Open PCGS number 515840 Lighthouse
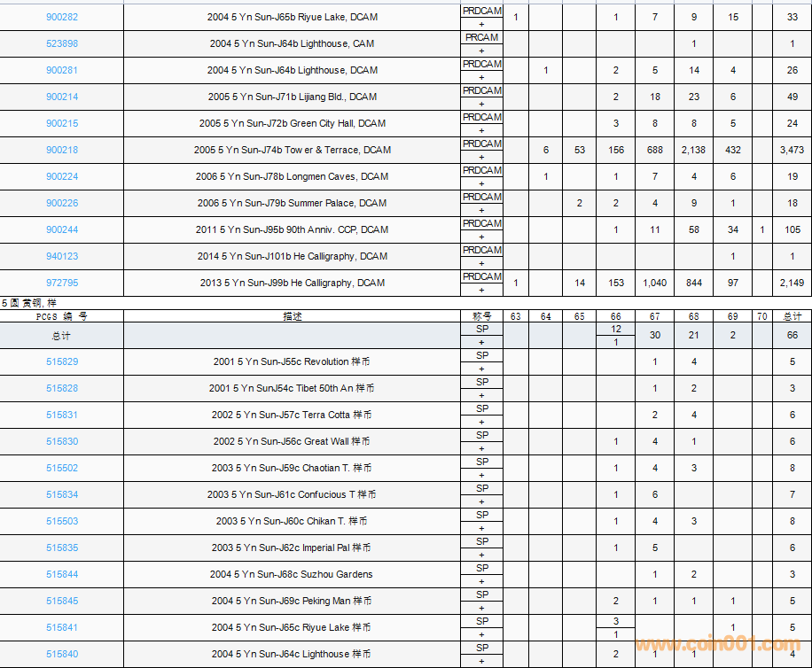The width and height of the screenshot is (812, 668). [62, 654]
